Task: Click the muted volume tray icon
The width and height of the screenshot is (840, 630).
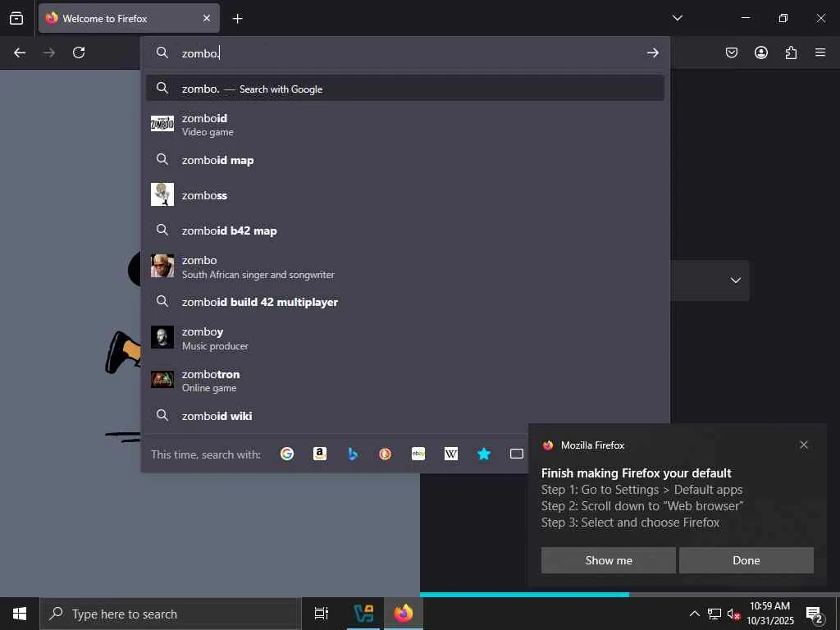Action: [733, 614]
